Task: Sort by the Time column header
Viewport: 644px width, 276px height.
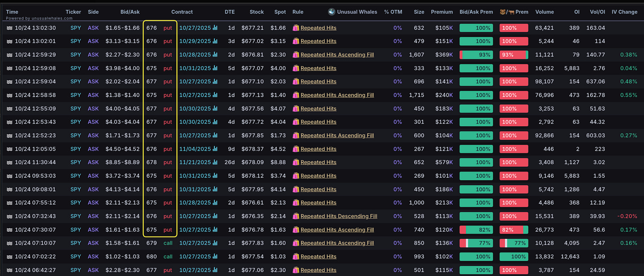Action: coord(12,12)
